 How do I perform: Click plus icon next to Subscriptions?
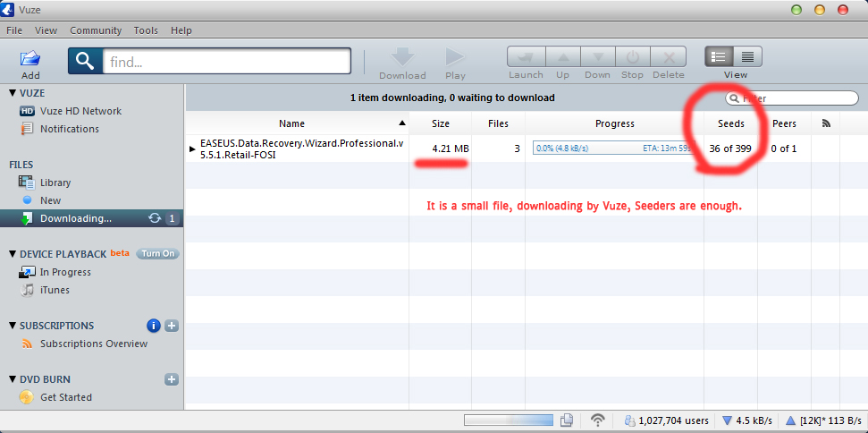tap(172, 326)
